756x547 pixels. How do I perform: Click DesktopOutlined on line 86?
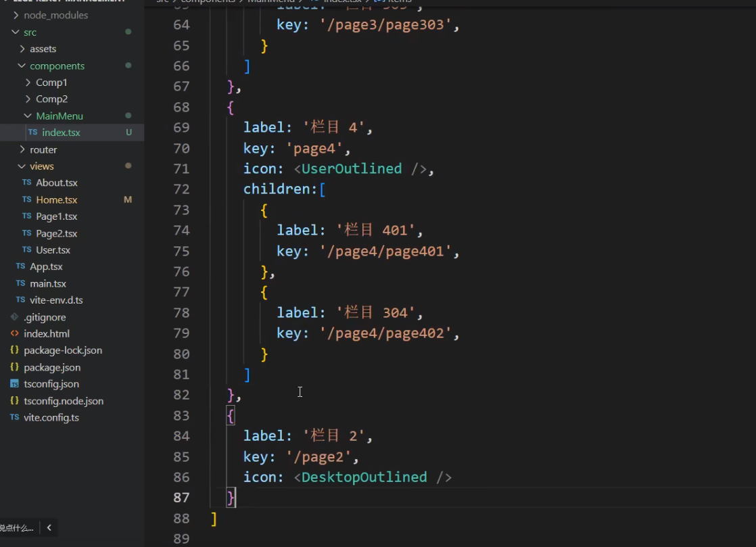click(x=364, y=477)
